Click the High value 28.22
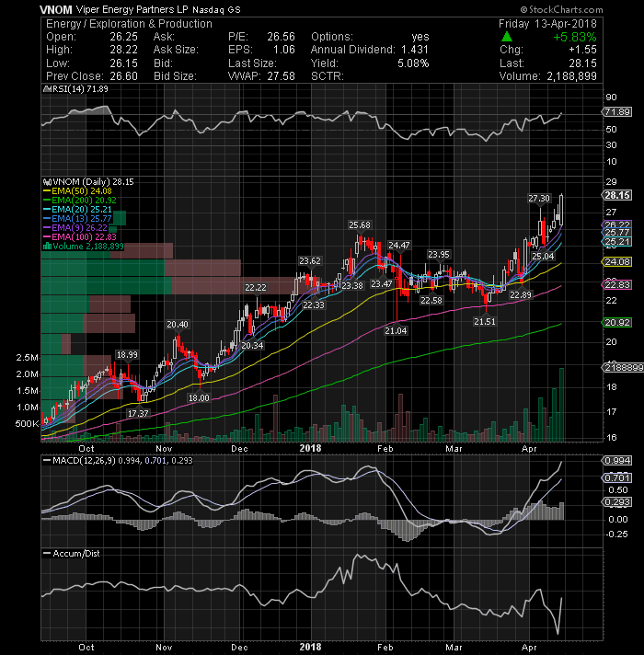644x655 pixels. click(123, 50)
